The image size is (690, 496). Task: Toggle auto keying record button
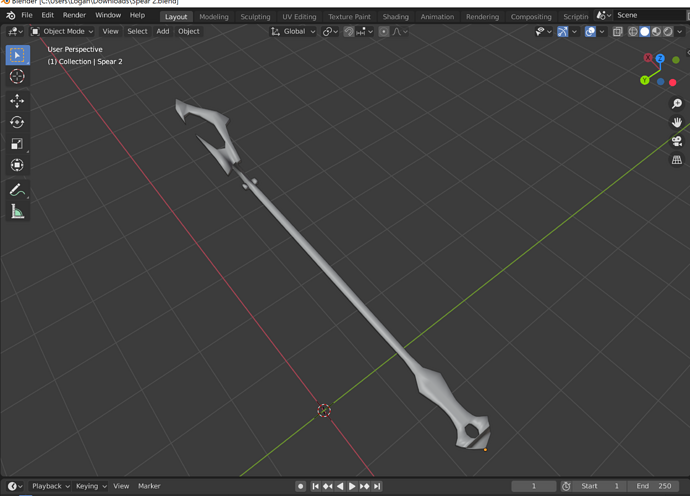[301, 486]
